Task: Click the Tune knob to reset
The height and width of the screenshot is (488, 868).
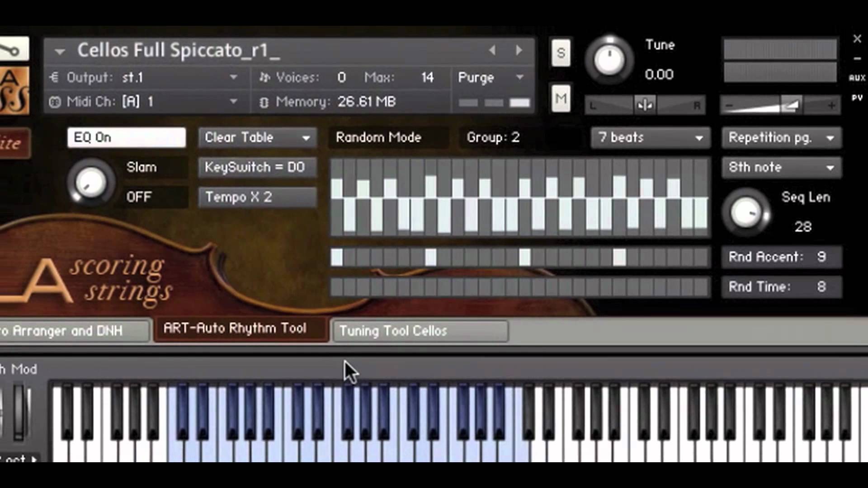Action: (x=608, y=60)
